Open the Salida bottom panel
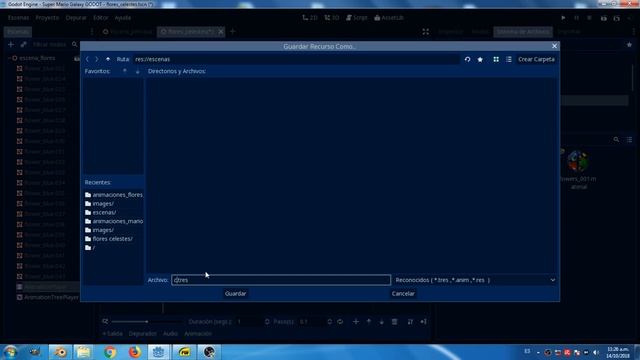 click(x=112, y=333)
